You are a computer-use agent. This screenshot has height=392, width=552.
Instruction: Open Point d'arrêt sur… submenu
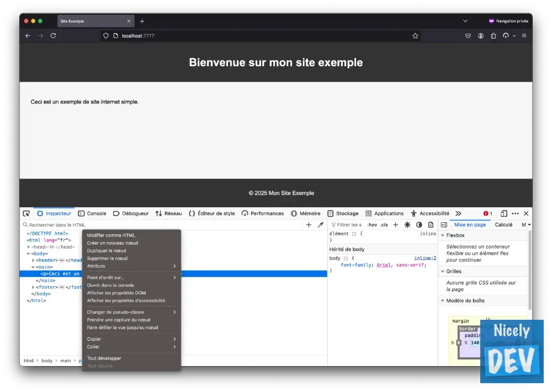[x=131, y=277]
